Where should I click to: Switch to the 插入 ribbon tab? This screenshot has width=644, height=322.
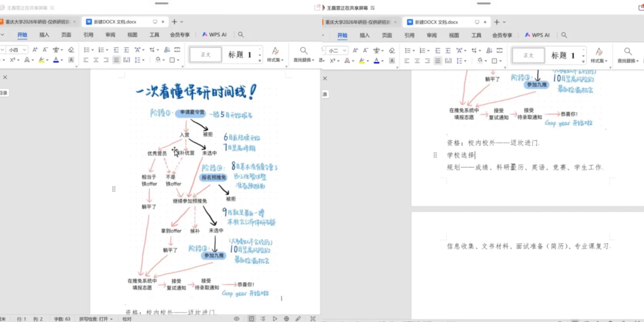tap(44, 35)
